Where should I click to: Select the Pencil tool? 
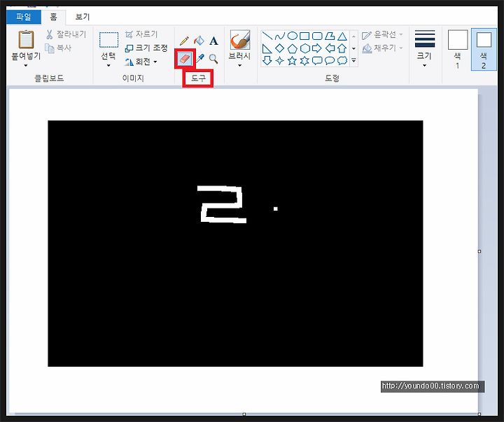[184, 41]
